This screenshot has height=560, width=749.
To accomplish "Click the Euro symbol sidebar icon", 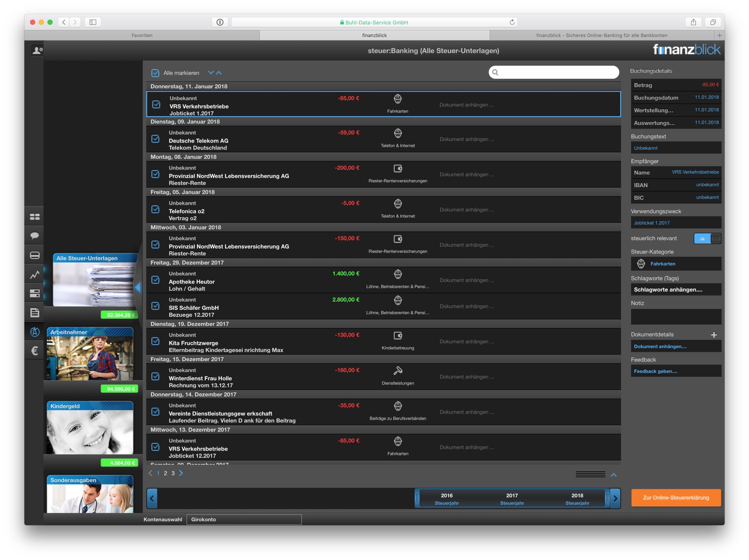I will 34,351.
